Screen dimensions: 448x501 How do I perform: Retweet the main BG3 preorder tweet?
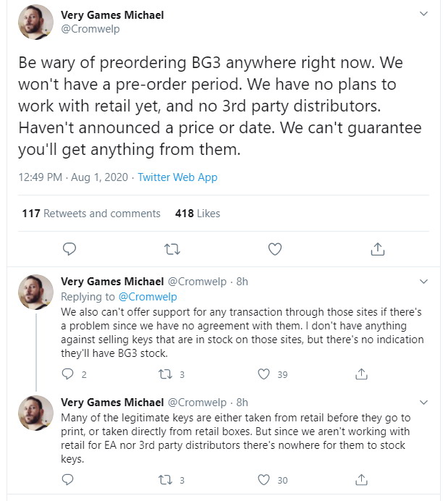pos(172,249)
